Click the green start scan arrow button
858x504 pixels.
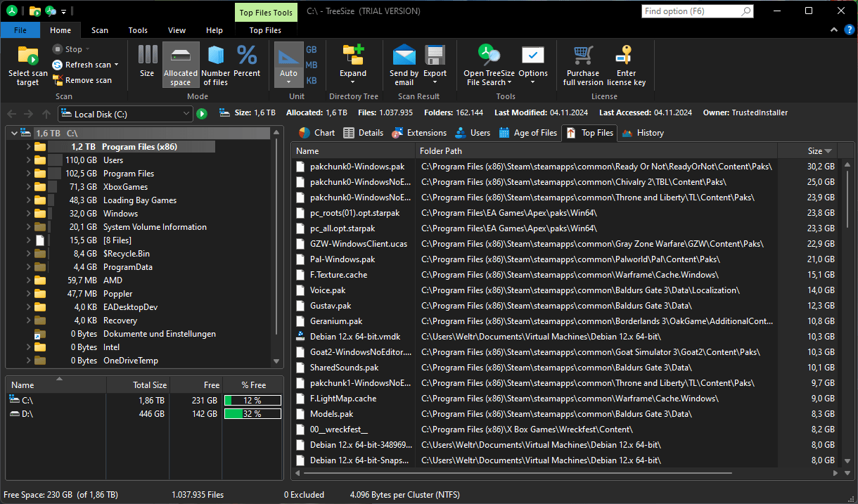pos(202,114)
